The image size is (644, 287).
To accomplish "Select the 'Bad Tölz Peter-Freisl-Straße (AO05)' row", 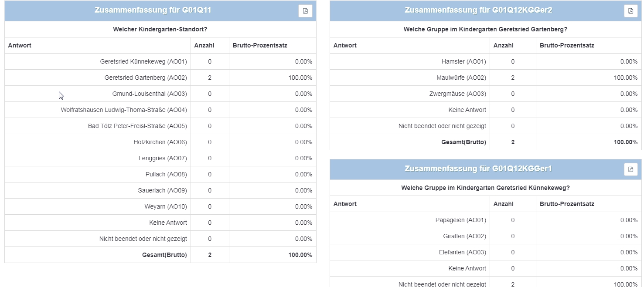I will point(137,126).
